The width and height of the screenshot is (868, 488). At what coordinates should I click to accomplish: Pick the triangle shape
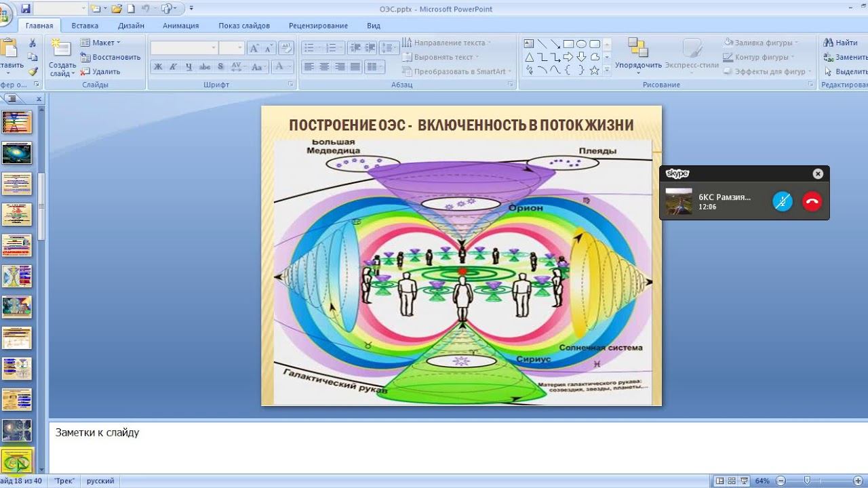point(529,57)
